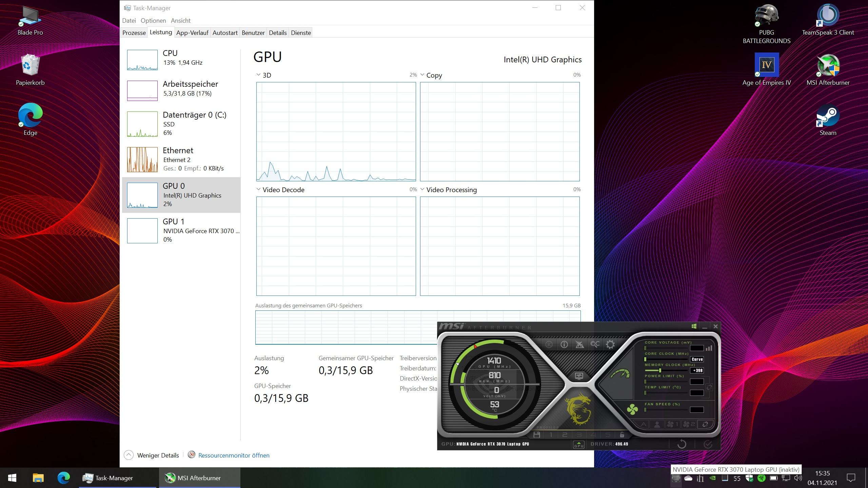
Task: Click Afterburner green Windows logo icon
Action: pyautogui.click(x=694, y=326)
